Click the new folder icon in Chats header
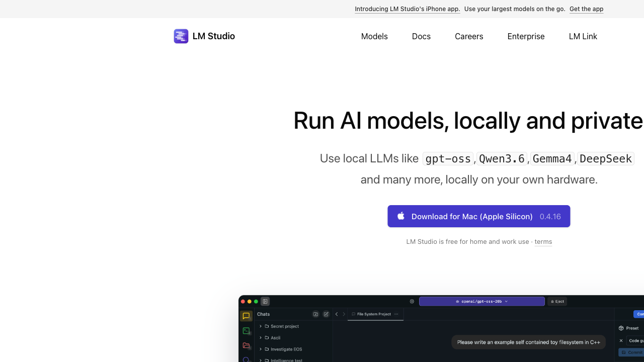Screen dimensions: 644x362 tap(316, 314)
